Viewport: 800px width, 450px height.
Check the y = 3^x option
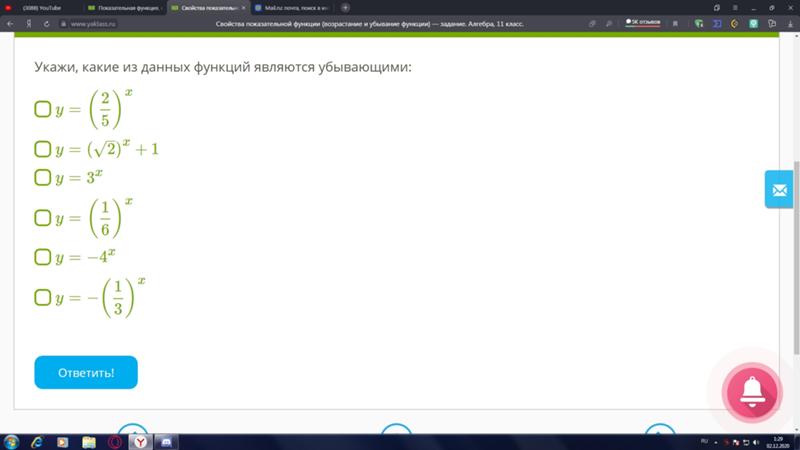coord(43,178)
